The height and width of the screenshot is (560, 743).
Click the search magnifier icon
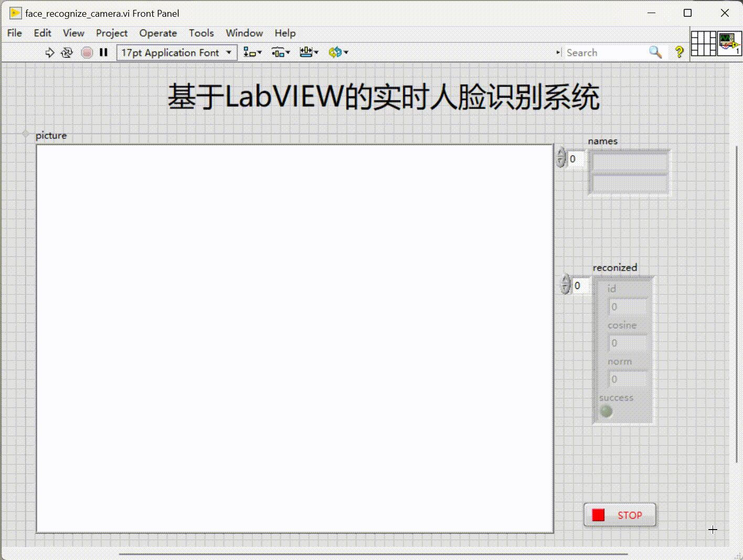pyautogui.click(x=655, y=52)
